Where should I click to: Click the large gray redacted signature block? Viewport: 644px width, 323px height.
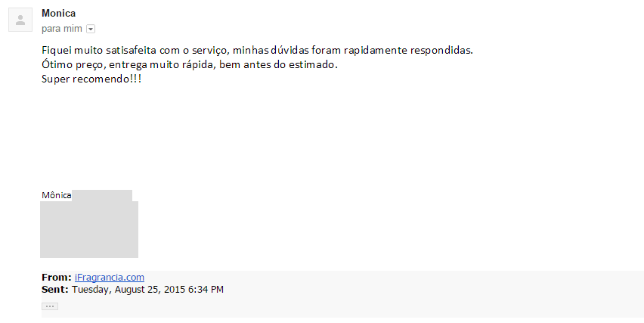click(x=89, y=229)
